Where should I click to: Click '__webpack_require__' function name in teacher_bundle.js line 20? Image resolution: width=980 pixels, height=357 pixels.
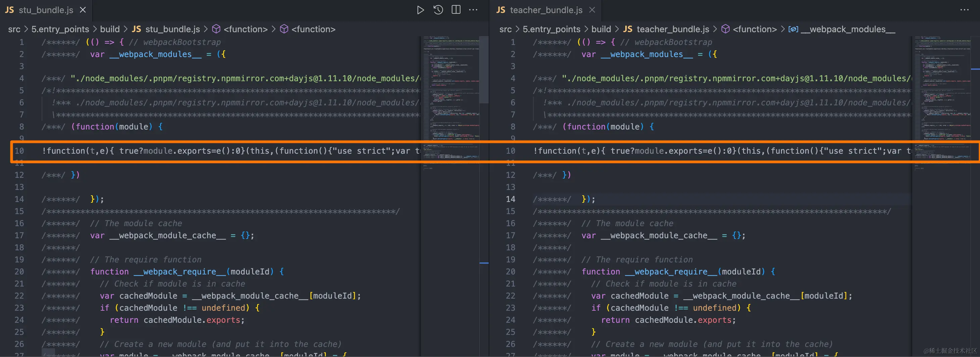(671, 271)
